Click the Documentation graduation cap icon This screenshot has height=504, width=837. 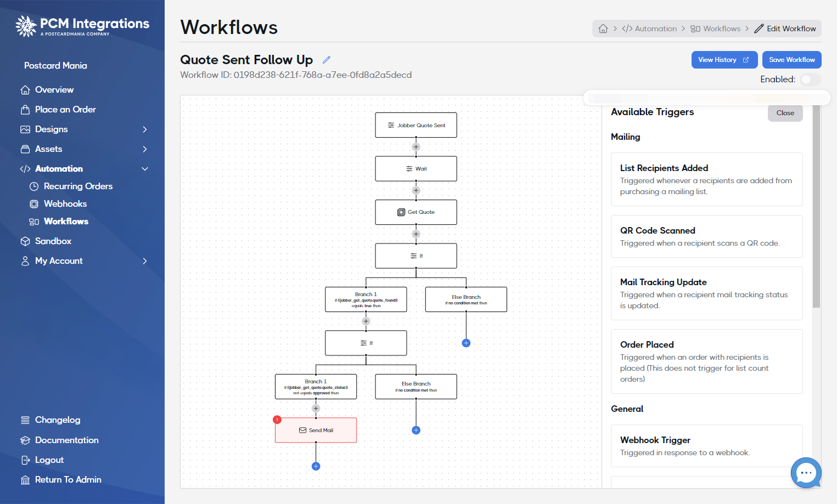pyautogui.click(x=25, y=440)
